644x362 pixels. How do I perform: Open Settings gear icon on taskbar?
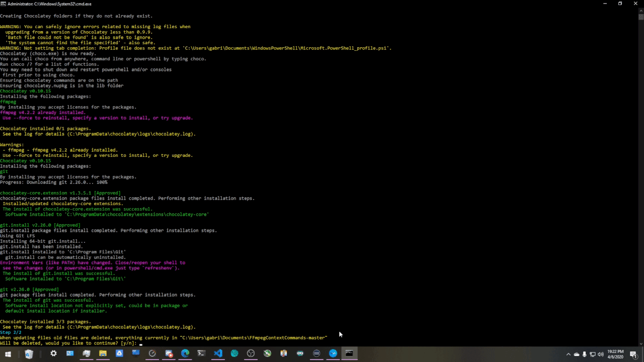point(53,353)
